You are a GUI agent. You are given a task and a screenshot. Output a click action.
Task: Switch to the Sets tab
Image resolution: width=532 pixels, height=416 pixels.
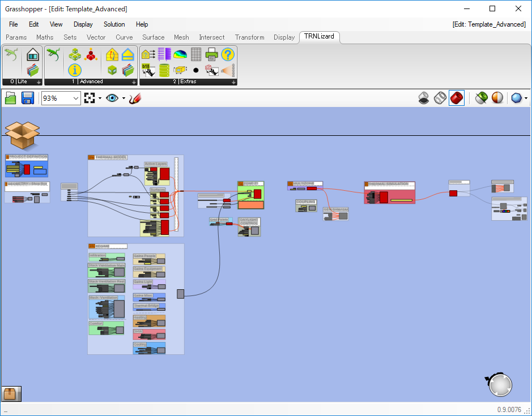point(70,37)
